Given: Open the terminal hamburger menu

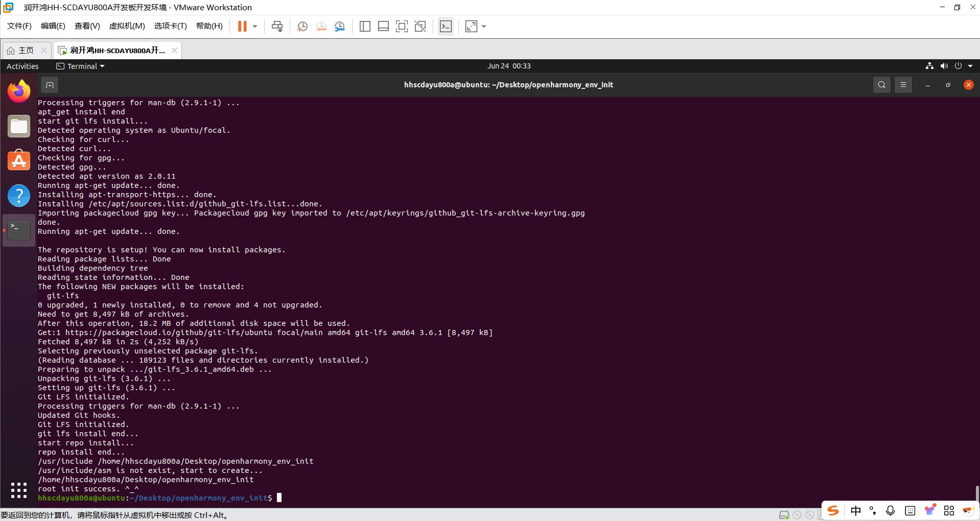Looking at the screenshot, I should [x=903, y=85].
